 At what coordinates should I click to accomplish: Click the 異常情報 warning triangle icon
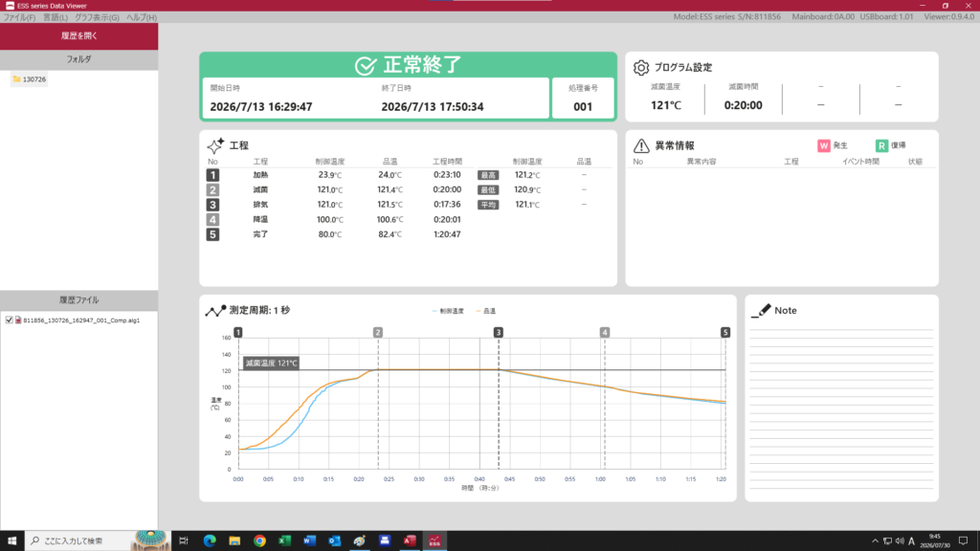click(x=640, y=145)
